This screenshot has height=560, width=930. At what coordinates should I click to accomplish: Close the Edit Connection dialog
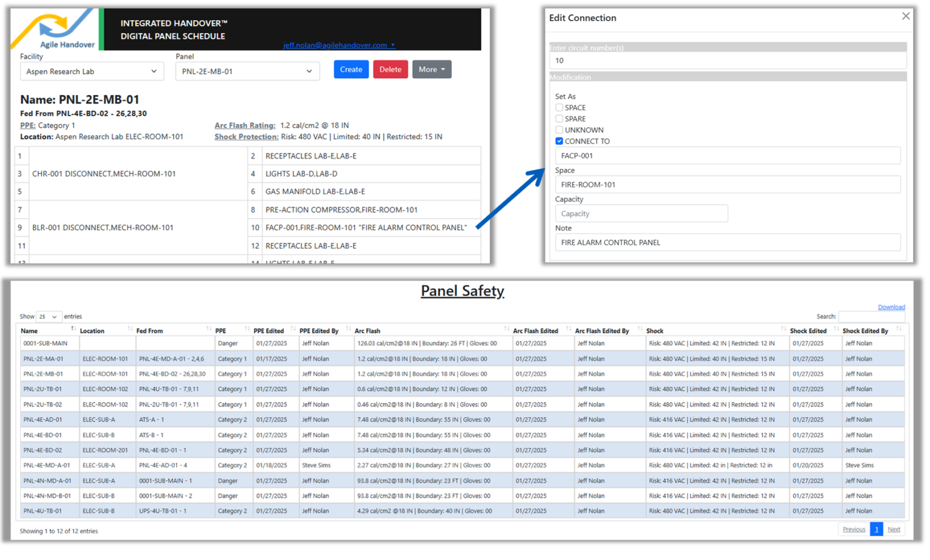[905, 16]
